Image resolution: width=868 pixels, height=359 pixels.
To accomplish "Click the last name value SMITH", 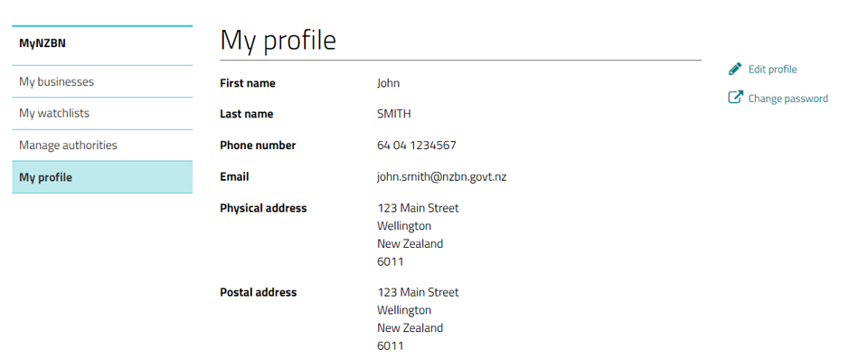I will point(393,114).
